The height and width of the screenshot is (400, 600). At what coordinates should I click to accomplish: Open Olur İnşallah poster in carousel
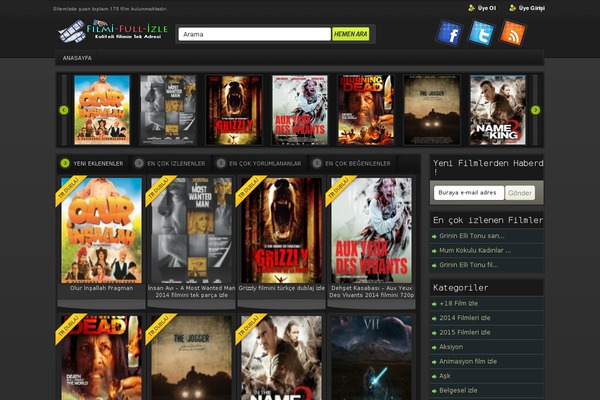click(x=102, y=110)
